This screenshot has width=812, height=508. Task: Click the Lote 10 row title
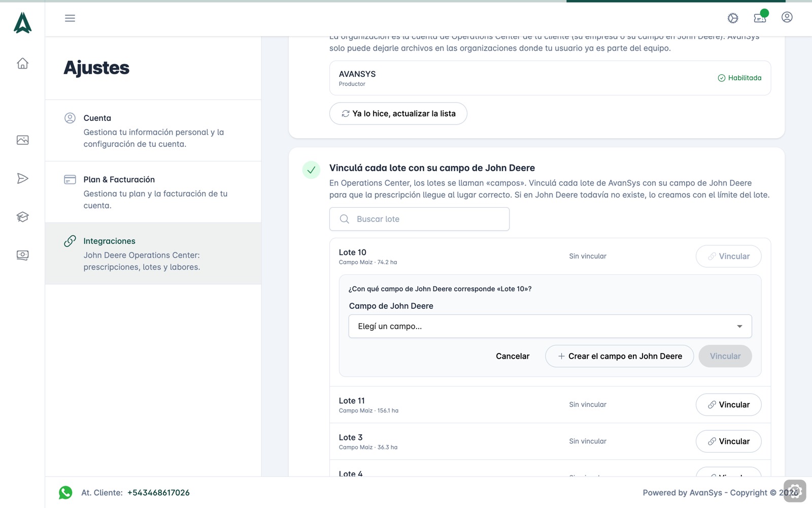[353, 252]
